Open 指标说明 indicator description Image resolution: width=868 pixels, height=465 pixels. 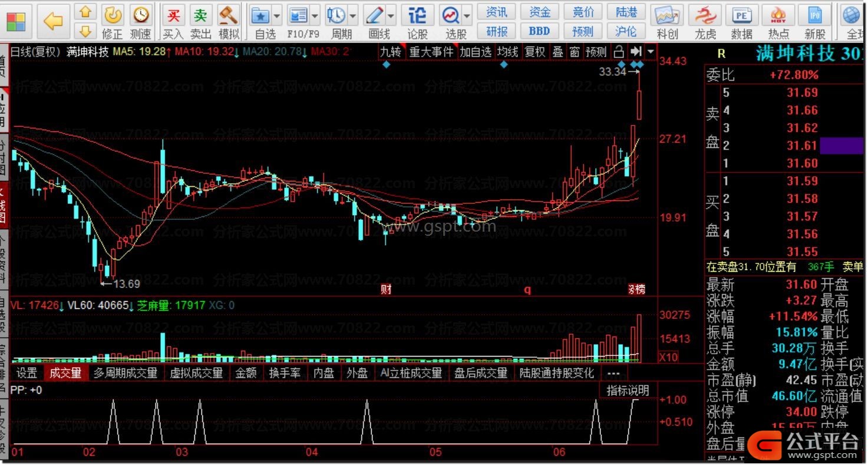[x=628, y=390]
